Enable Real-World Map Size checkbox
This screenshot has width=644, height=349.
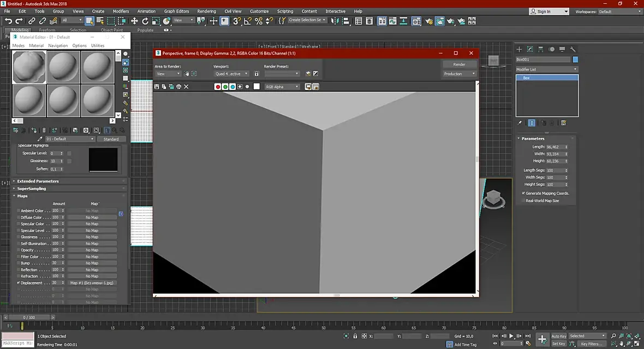(524, 201)
